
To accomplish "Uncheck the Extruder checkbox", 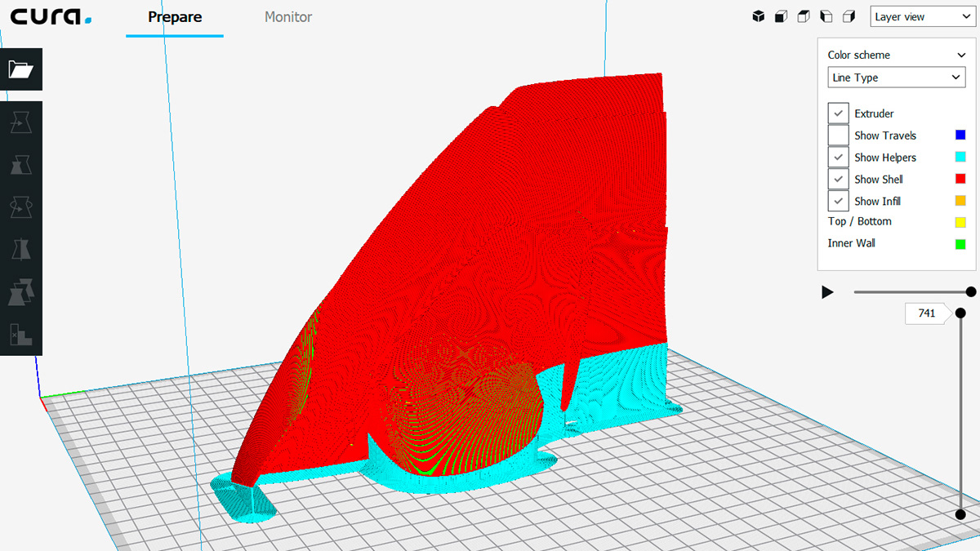I will pyautogui.click(x=838, y=113).
